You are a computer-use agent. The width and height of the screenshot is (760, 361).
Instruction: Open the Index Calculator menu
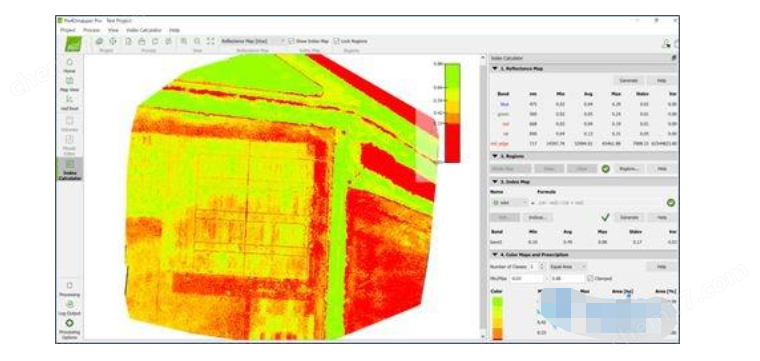pyautogui.click(x=143, y=30)
